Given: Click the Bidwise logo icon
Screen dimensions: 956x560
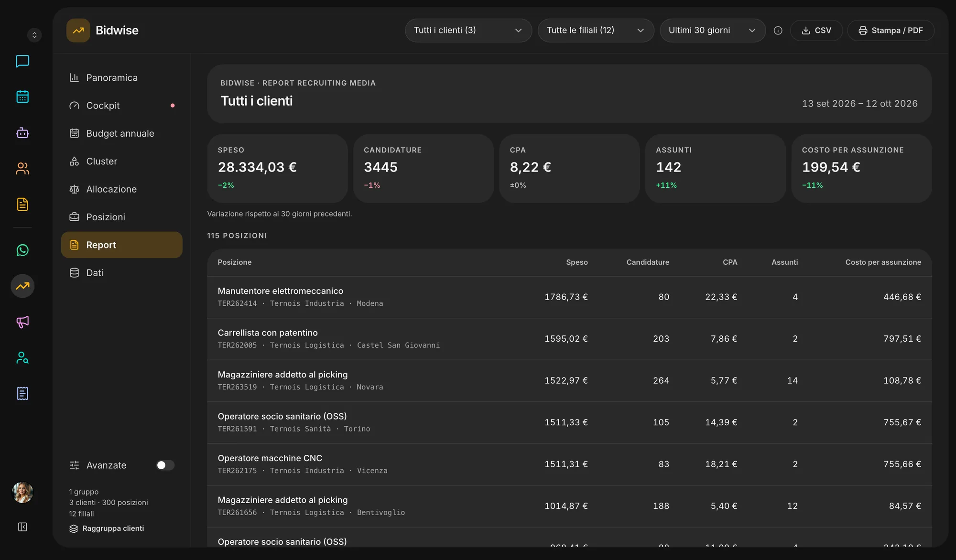Looking at the screenshot, I should tap(78, 31).
